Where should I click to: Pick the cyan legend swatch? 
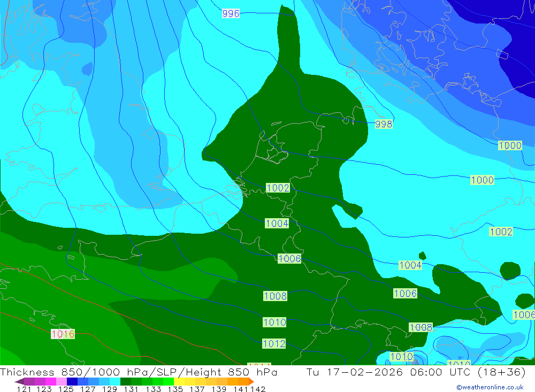click(115, 381)
